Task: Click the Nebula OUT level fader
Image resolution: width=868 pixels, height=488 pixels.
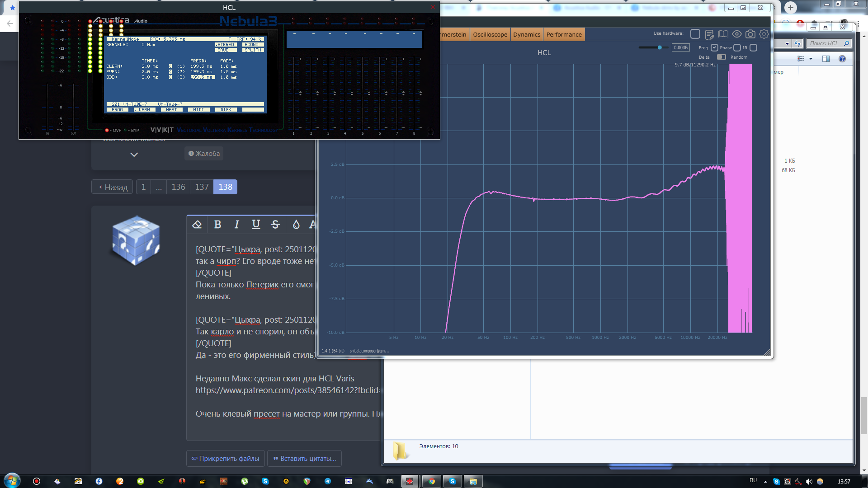Action: [x=74, y=107]
